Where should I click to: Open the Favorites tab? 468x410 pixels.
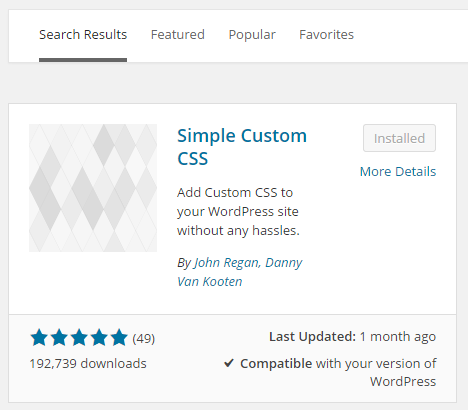point(326,35)
